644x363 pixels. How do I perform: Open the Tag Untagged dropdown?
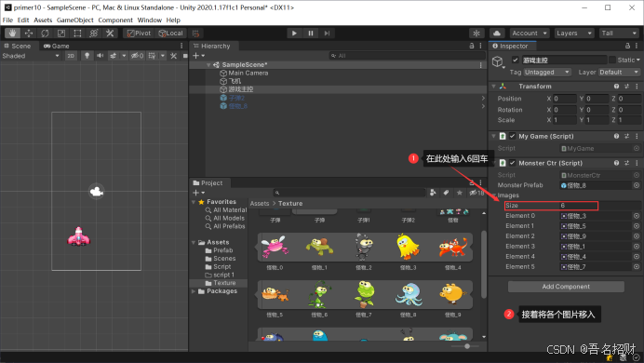click(x=546, y=73)
